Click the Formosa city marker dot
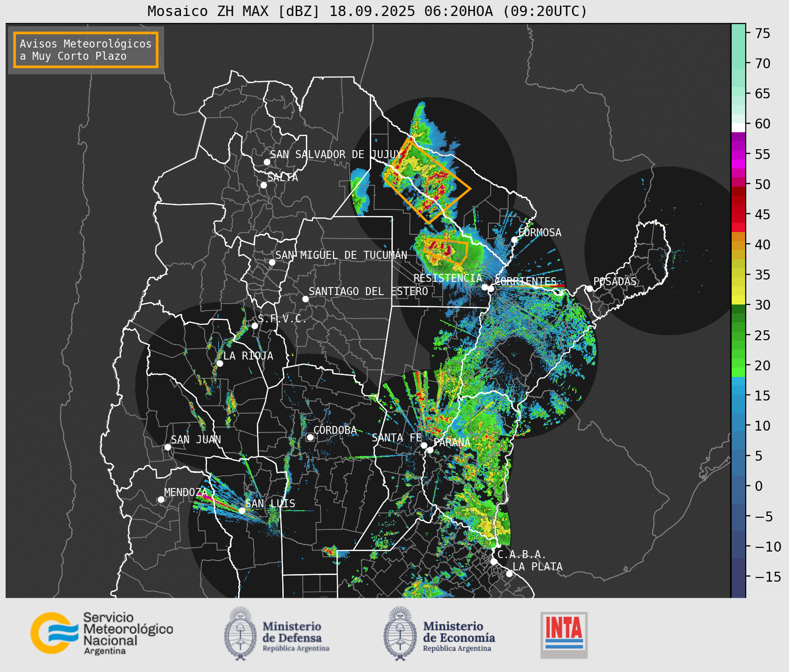This screenshot has height=672, width=789. coord(514,240)
